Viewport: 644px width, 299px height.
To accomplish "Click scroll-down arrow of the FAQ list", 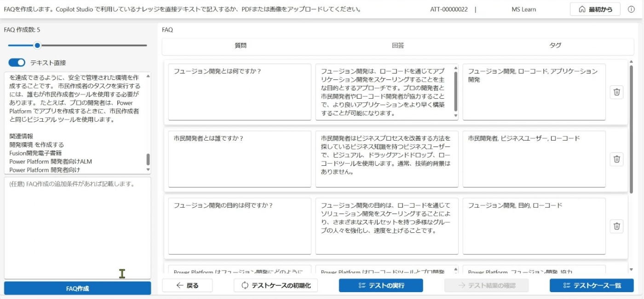I will coord(631,269).
